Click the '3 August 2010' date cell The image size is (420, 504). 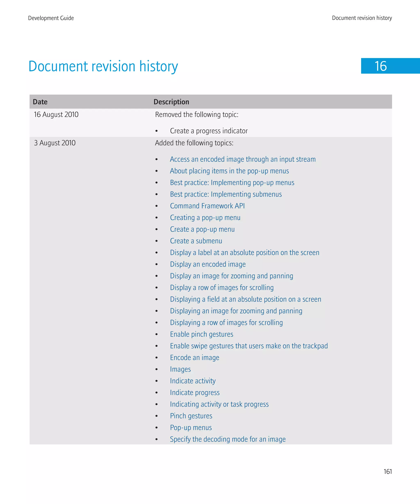pyautogui.click(x=55, y=143)
